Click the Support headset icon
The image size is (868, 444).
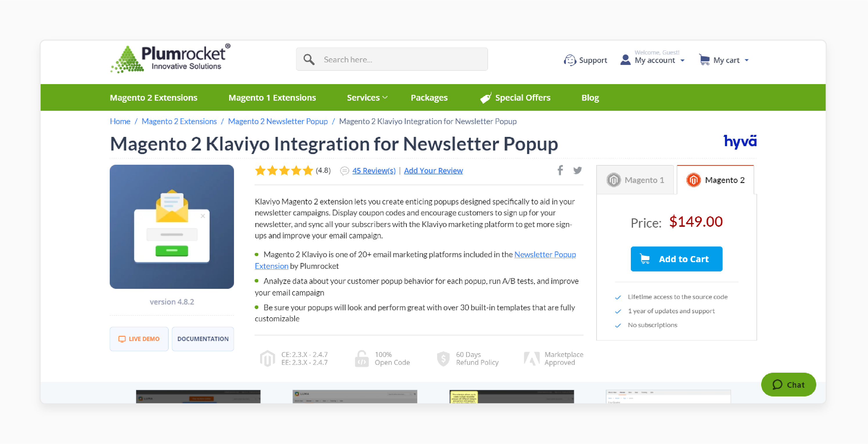[570, 60]
